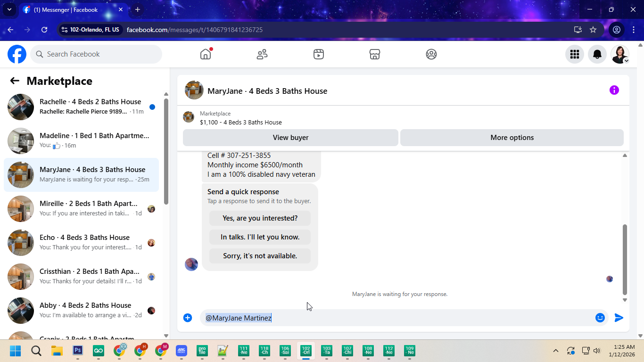Open File Explorer from the taskbar
The image size is (644, 362).
pyautogui.click(x=57, y=351)
